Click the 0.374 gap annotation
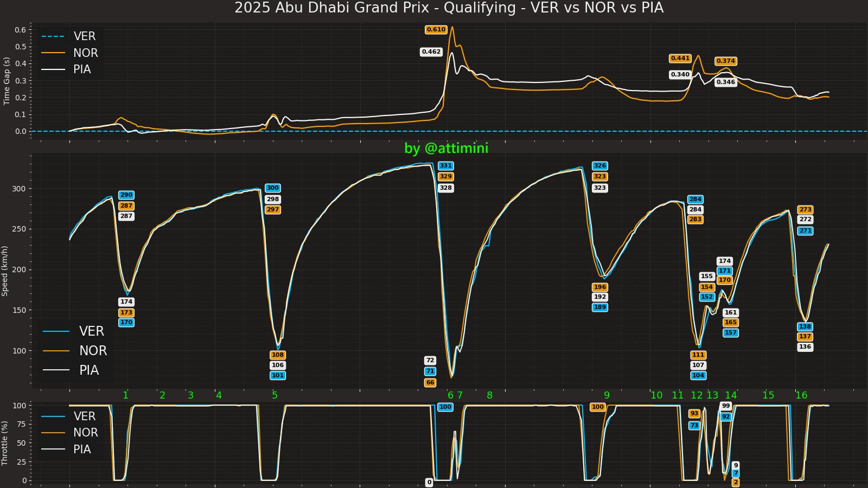This screenshot has height=488, width=868. click(726, 61)
